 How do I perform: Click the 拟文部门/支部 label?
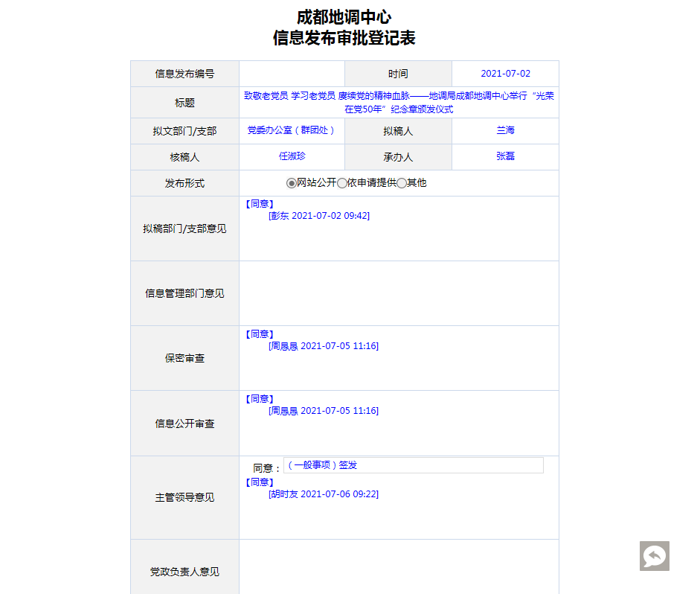pyautogui.click(x=184, y=131)
